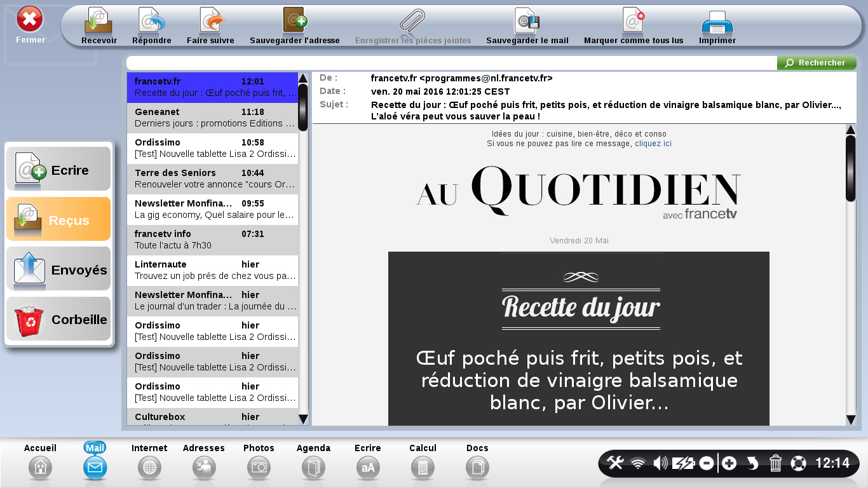Open Le journal d'un trader email
Viewport: 868px width, 488px height.
(x=212, y=301)
